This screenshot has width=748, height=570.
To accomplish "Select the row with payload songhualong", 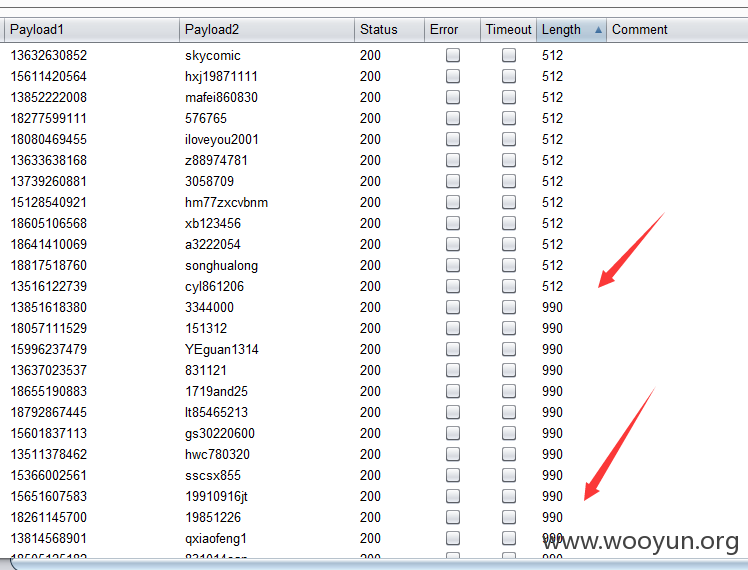I will pos(374,265).
